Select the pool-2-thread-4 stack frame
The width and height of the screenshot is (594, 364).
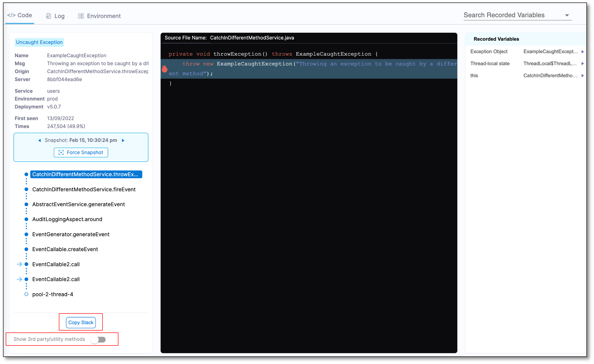click(x=53, y=294)
